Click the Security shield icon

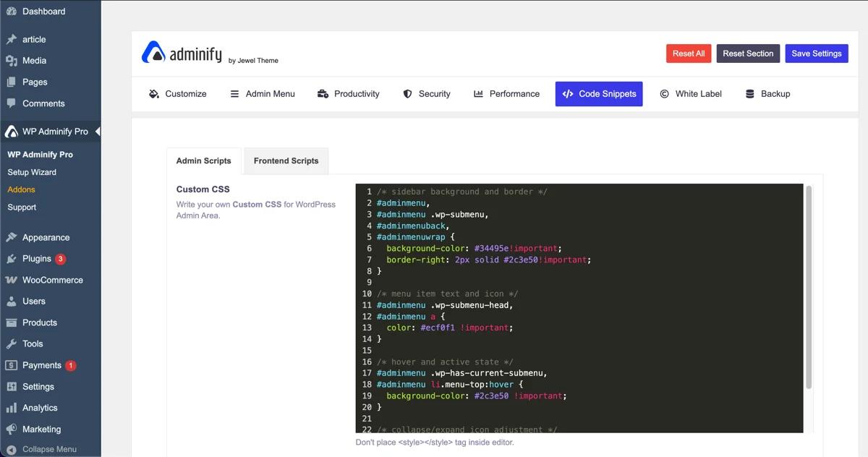click(x=408, y=94)
